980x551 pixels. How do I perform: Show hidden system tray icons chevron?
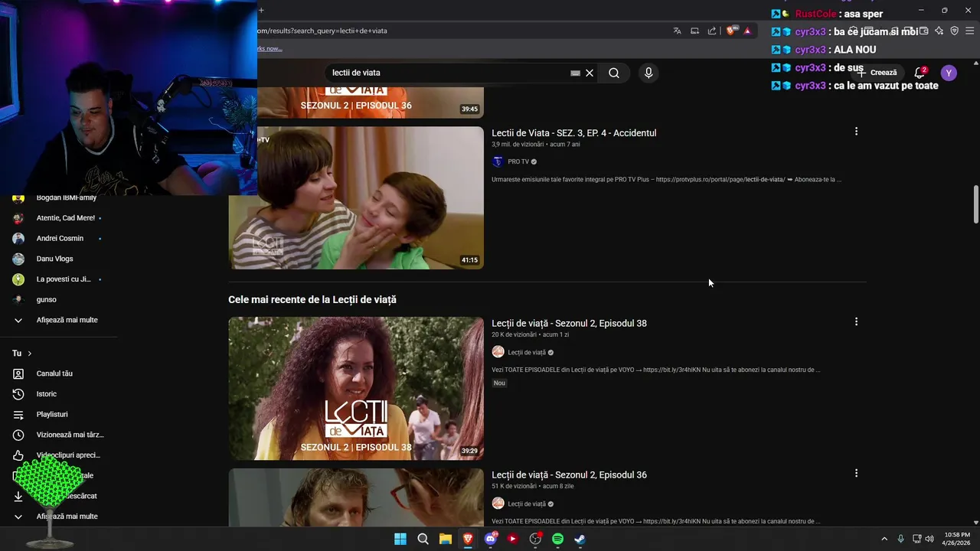click(884, 539)
